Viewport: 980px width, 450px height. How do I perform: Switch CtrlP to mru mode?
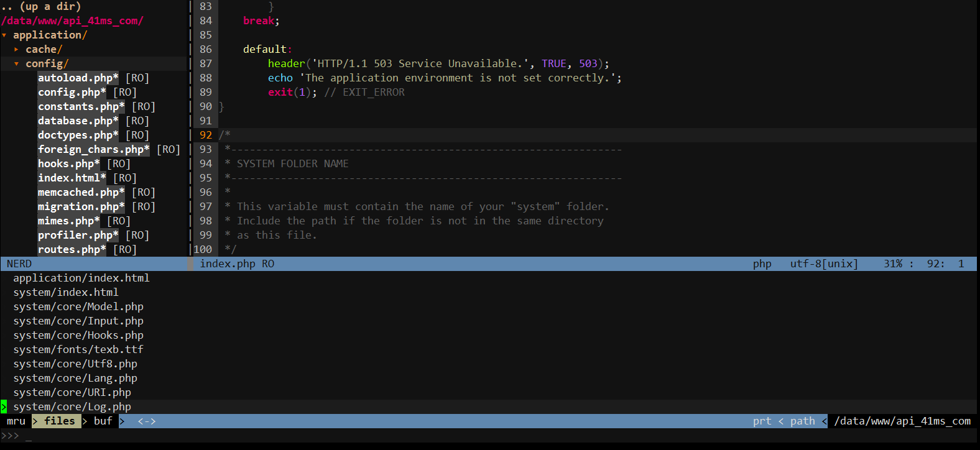[x=16, y=421]
